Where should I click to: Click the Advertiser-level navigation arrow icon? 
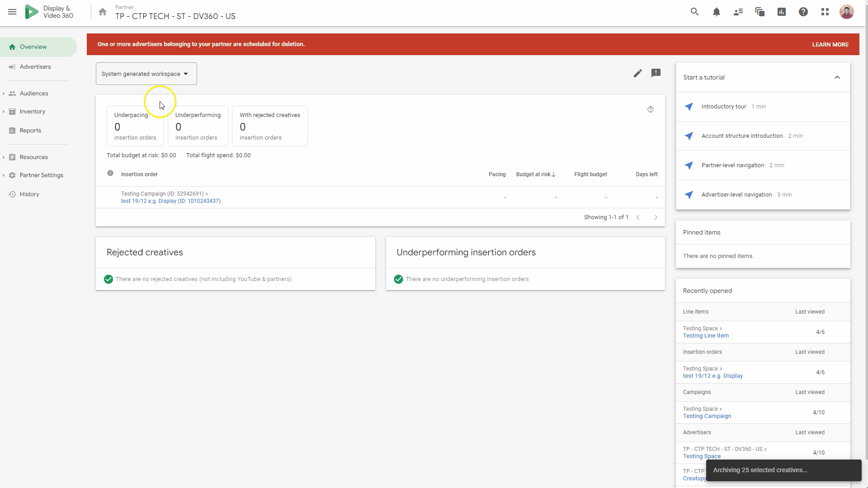pos(689,195)
